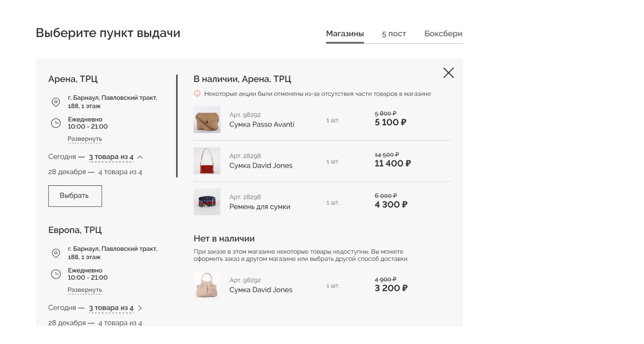This screenshot has width=644, height=344.
Task: Open the 5 пост tab
Action: click(394, 34)
